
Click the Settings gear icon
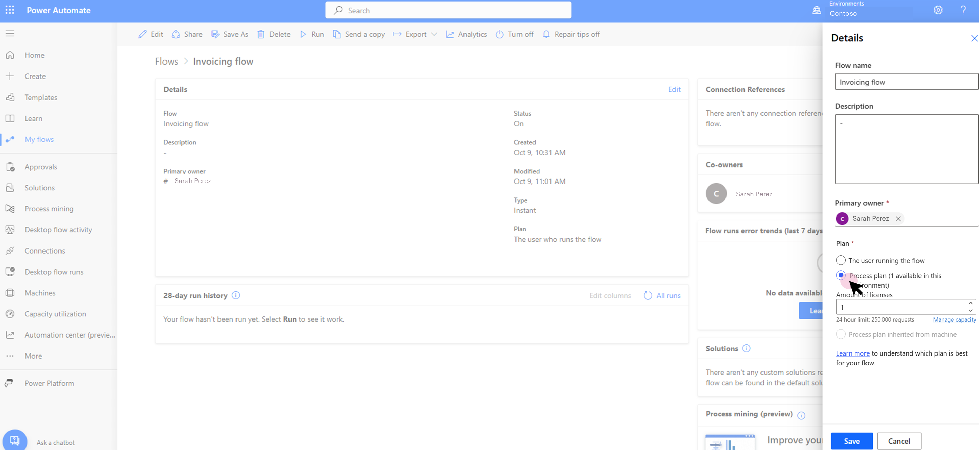[938, 10]
